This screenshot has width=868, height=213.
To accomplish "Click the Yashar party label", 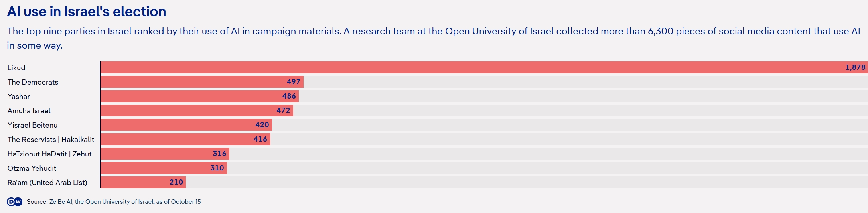I will coord(19,97).
